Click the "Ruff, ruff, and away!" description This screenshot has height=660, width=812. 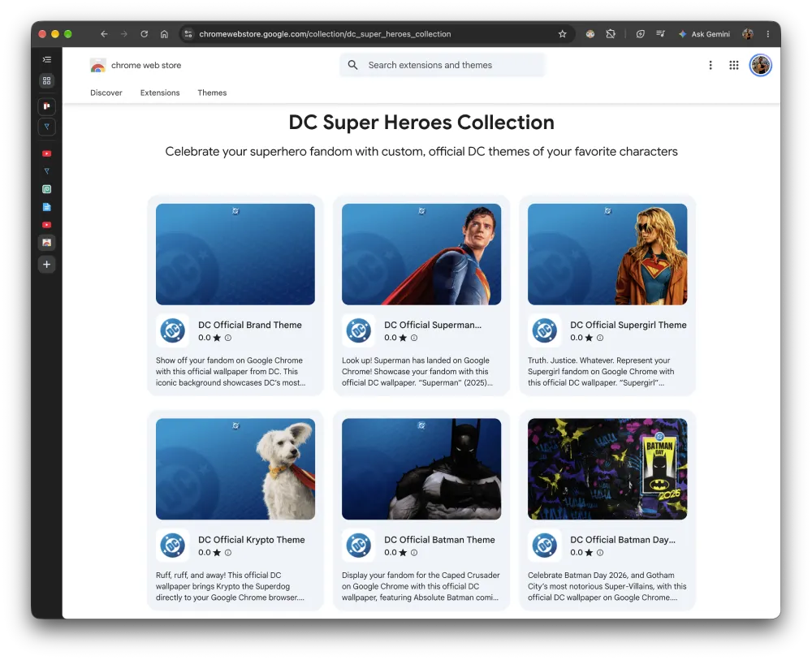click(x=230, y=586)
